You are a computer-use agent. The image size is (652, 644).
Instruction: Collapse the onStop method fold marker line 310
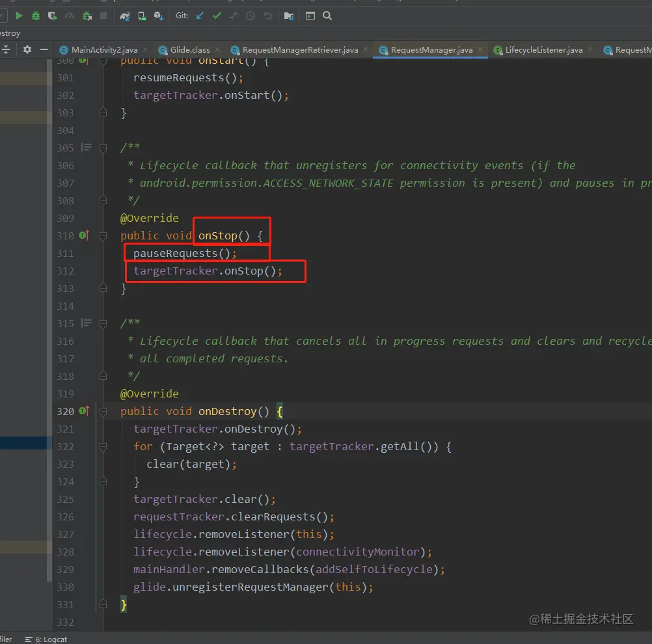[x=103, y=236]
